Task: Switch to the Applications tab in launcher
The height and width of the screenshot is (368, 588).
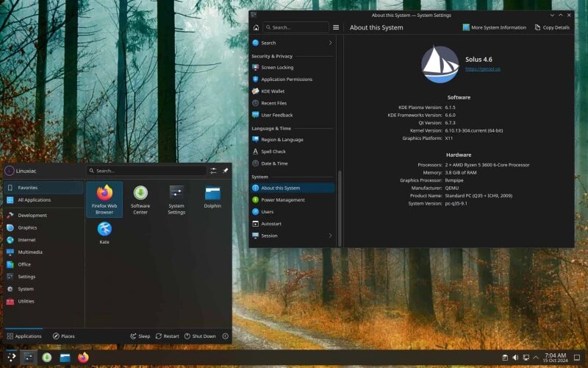Action: (24, 336)
